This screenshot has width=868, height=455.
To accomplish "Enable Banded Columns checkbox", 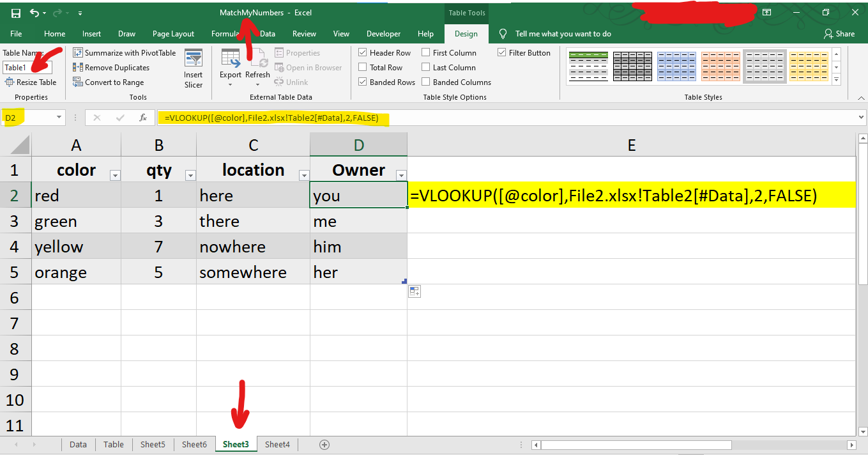I will tap(426, 82).
